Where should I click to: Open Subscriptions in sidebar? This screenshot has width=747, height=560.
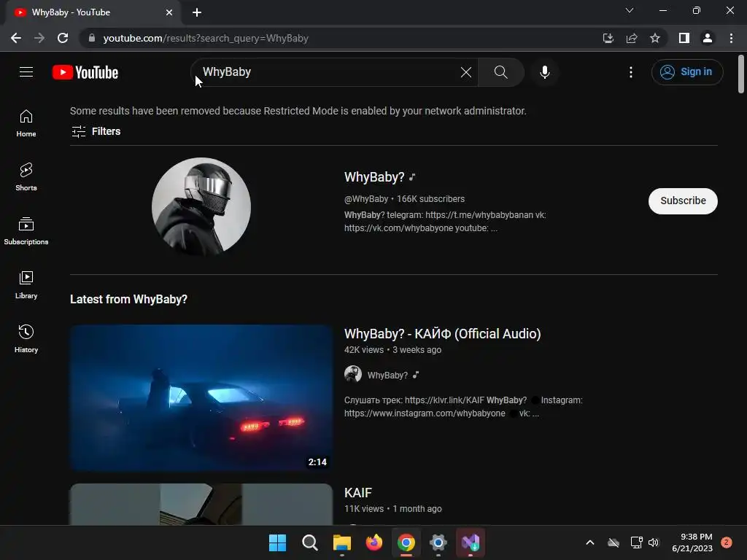26,230
